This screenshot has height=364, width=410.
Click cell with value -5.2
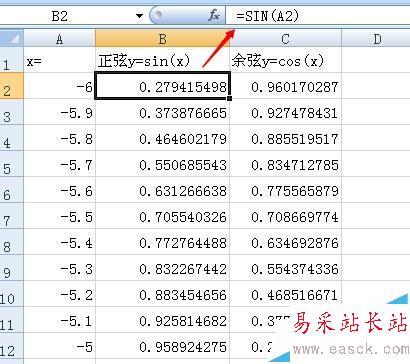60,294
